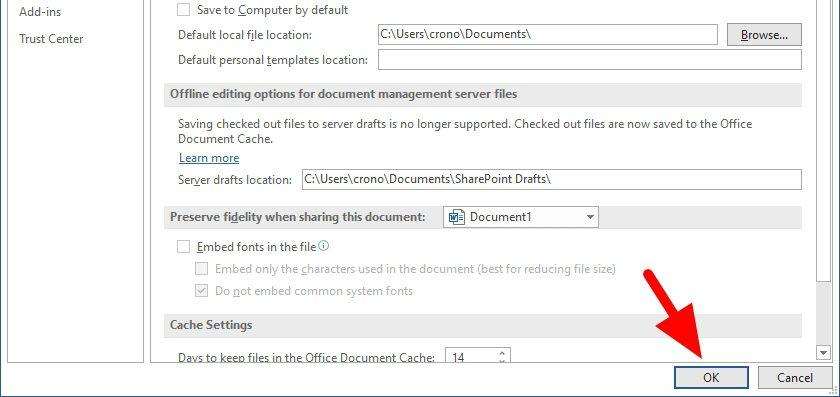Click the Cancel button
Screen dimensions: 840x397
pos(795,378)
